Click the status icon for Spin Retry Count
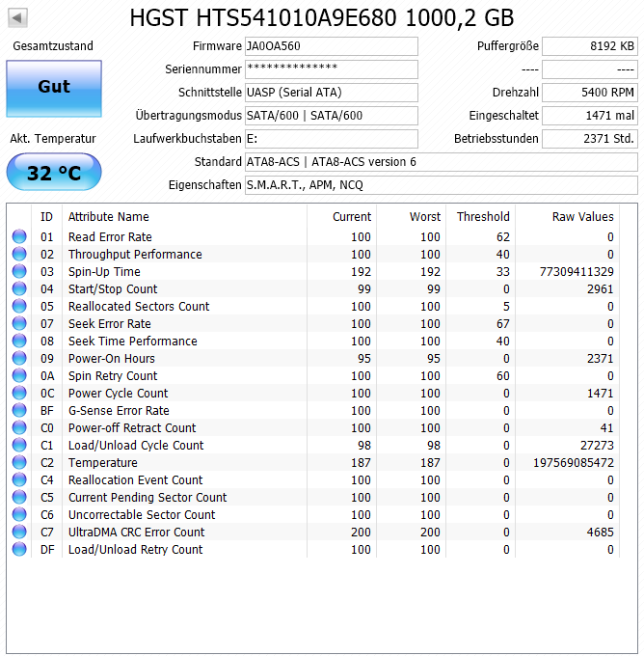 19,375
